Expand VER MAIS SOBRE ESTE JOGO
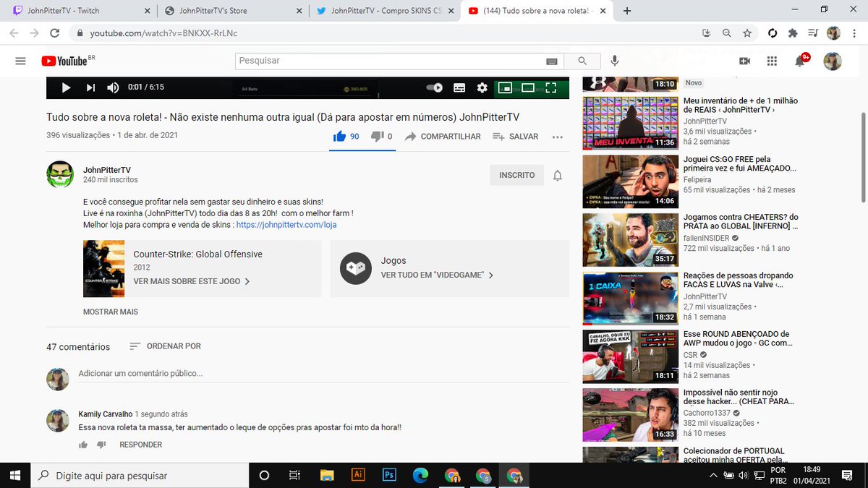This screenshot has width=868, height=488. point(192,281)
